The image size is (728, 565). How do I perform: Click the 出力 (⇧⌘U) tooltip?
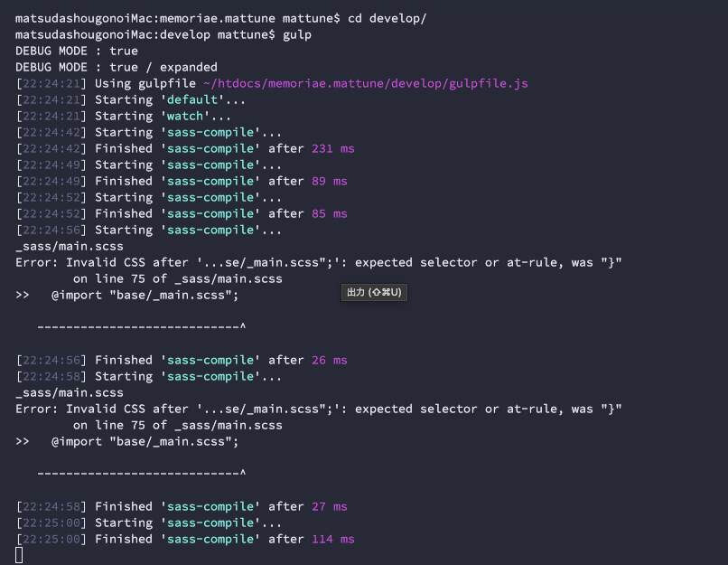click(374, 293)
